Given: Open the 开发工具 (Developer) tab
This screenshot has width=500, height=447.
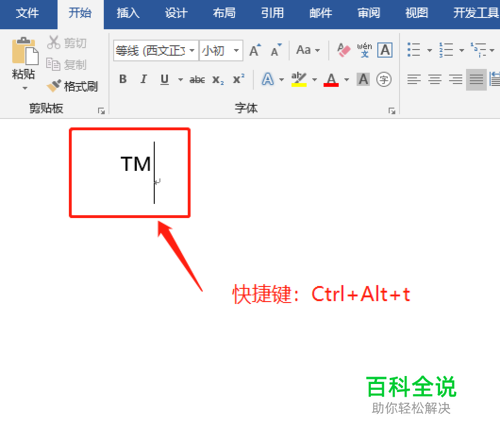Looking at the screenshot, I should 476,13.
